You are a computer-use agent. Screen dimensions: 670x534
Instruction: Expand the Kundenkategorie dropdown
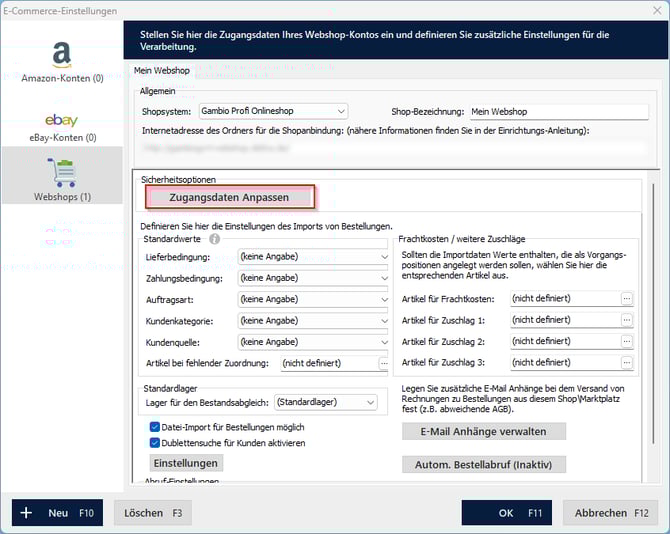(313, 321)
